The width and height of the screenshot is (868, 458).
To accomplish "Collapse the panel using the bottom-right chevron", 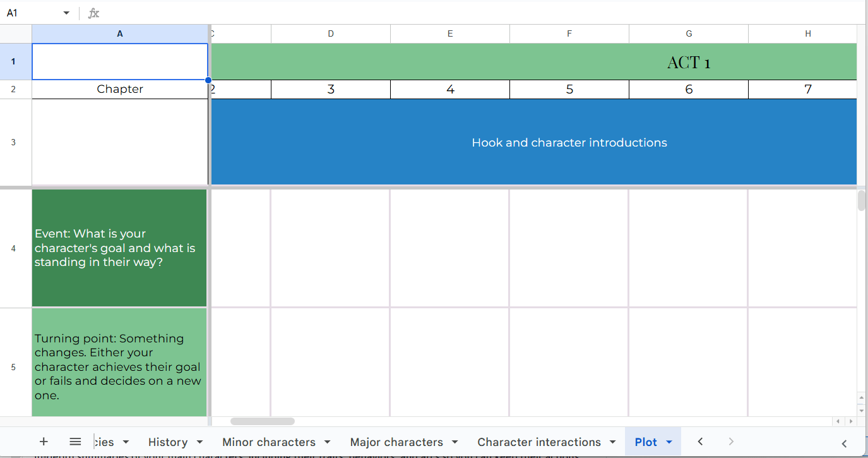I will pos(845,444).
